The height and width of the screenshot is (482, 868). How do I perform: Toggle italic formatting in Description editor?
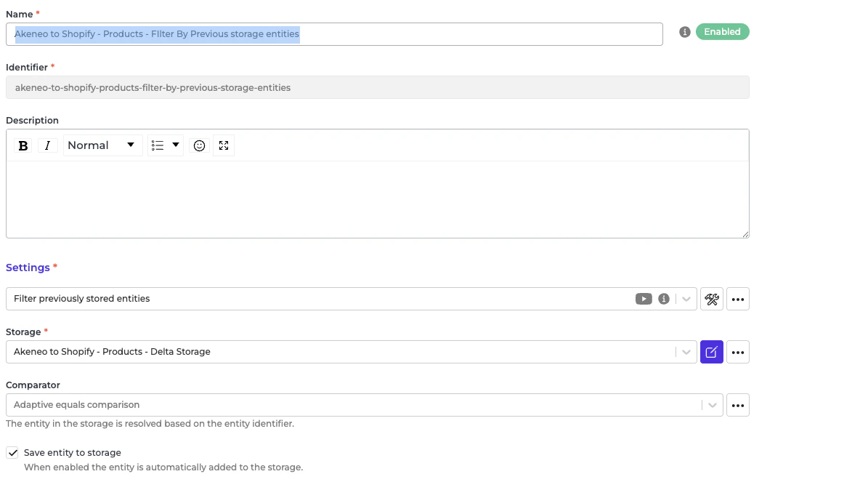pos(48,145)
